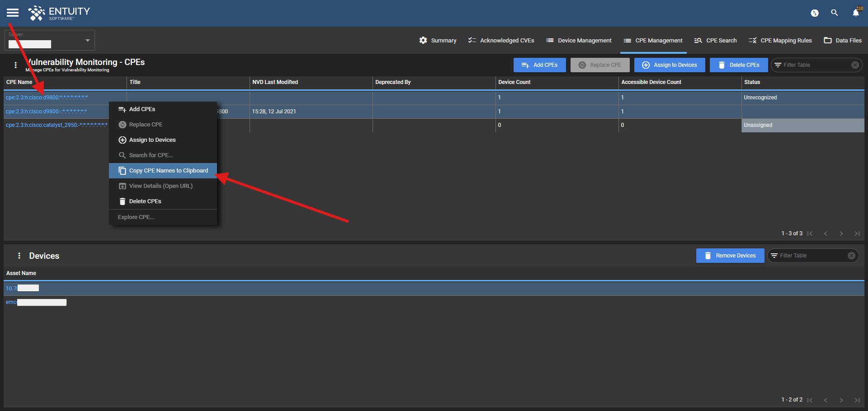
Task: Go to last page of CPEs table
Action: click(x=857, y=234)
